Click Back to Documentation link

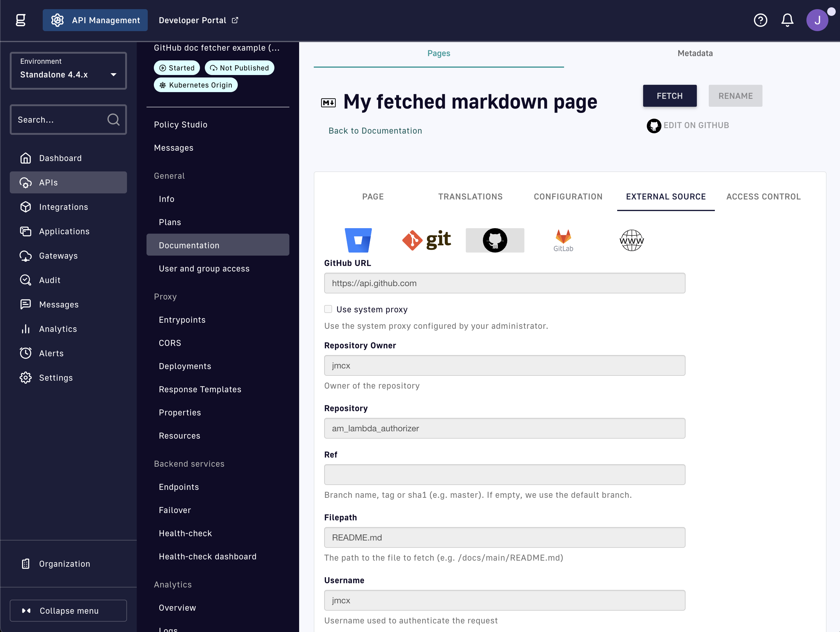tap(375, 131)
